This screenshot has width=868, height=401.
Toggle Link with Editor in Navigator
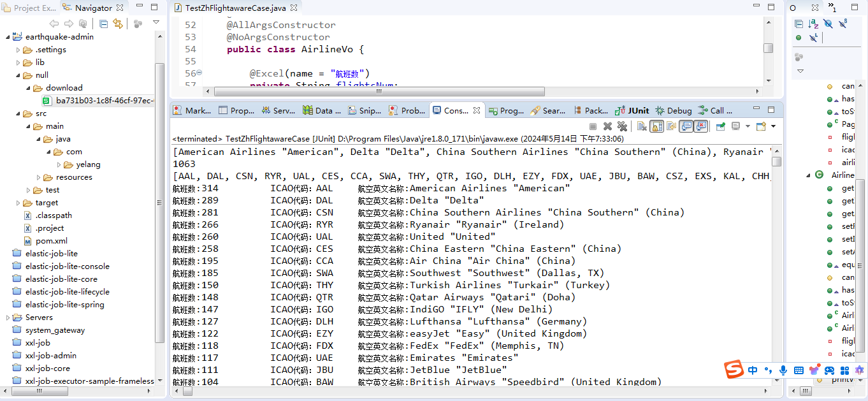pos(118,24)
